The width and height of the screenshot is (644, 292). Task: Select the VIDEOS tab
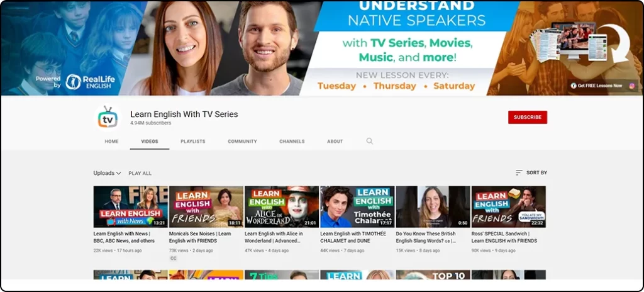[x=150, y=142]
